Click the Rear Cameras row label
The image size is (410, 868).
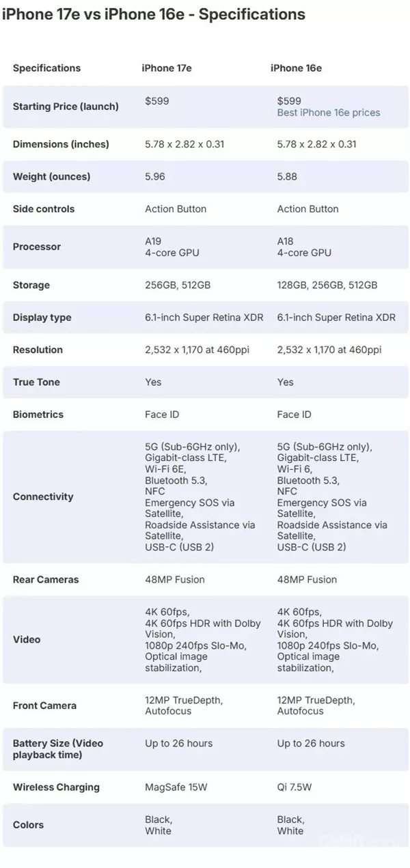coord(46,580)
